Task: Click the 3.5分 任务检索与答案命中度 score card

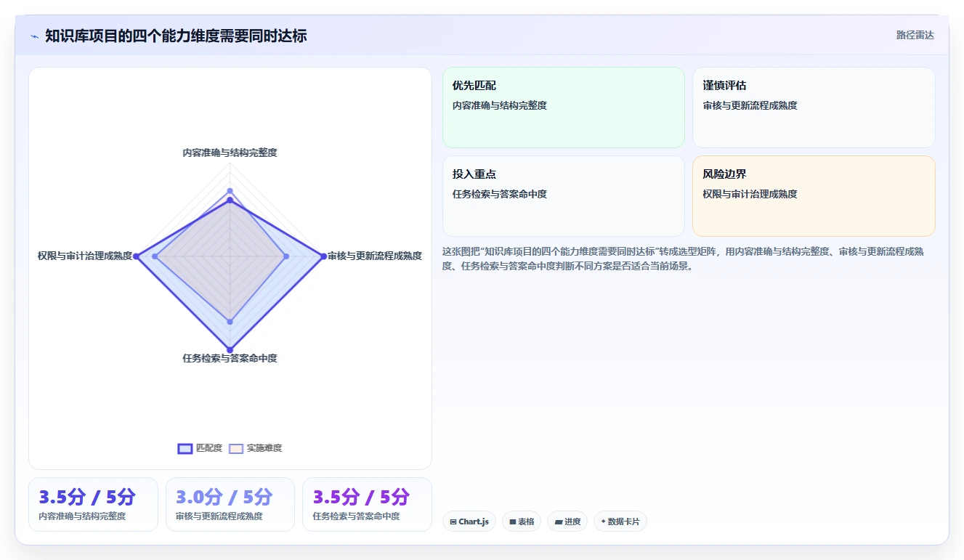Action: (367, 504)
